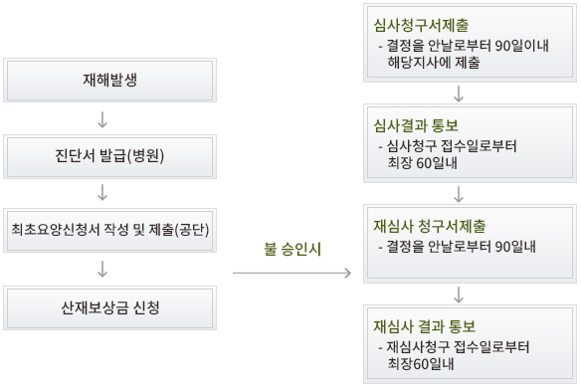Click the down arrow below 심사결과 통보 box
Image resolution: width=581 pixels, height=392 pixels.
(459, 194)
